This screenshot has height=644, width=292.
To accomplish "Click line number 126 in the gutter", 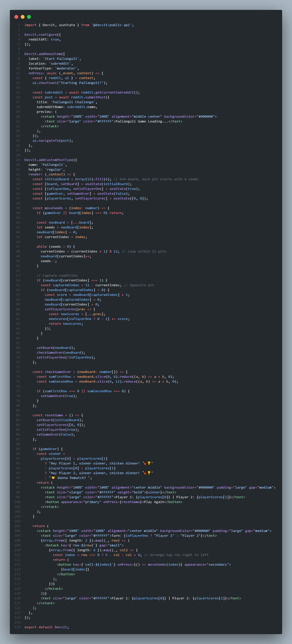I will (17, 627).
